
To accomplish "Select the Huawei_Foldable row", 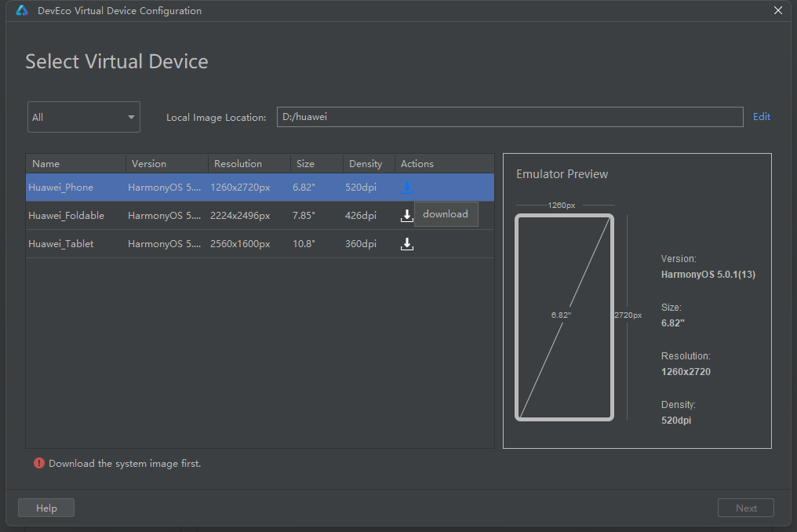I will pyautogui.click(x=260, y=216).
